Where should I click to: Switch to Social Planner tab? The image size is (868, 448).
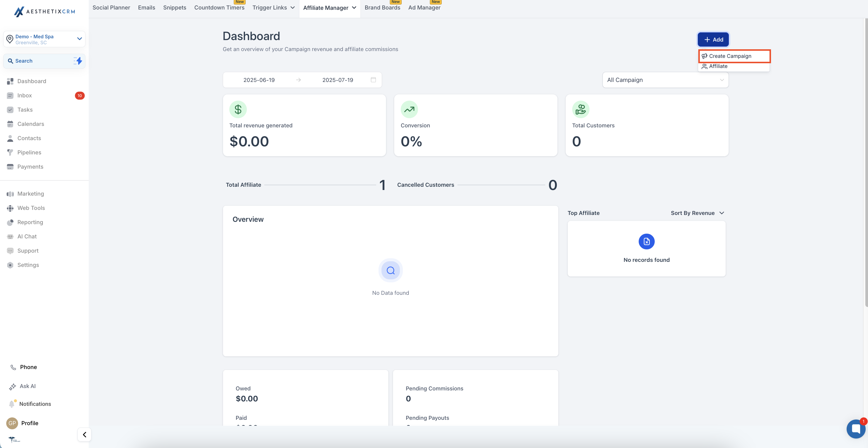[111, 8]
